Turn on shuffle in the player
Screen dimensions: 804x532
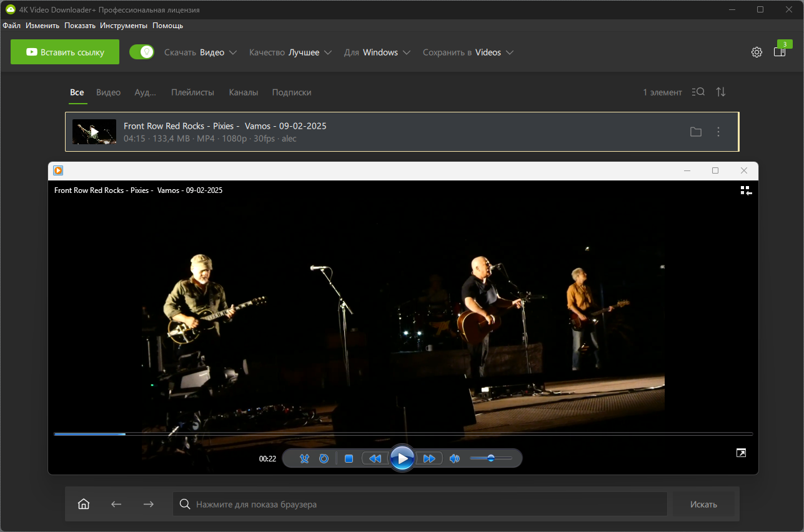tap(304, 458)
